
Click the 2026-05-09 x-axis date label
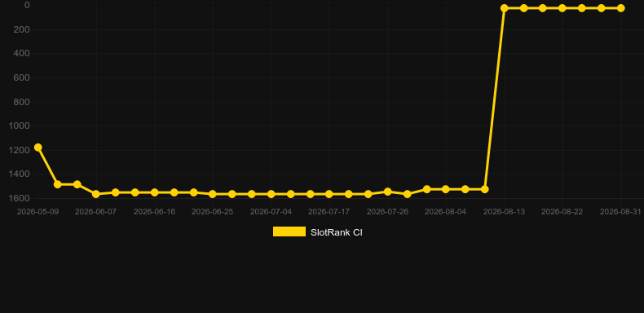coord(37,212)
